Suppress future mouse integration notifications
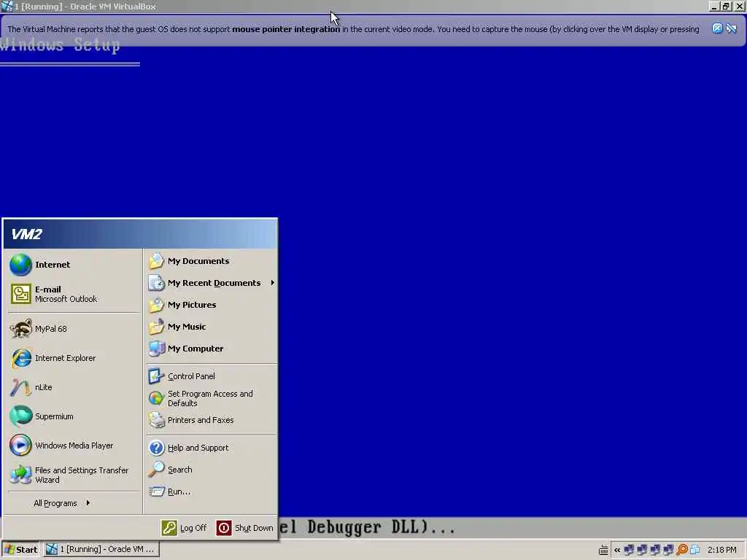The height and width of the screenshot is (560, 747). coord(731,28)
